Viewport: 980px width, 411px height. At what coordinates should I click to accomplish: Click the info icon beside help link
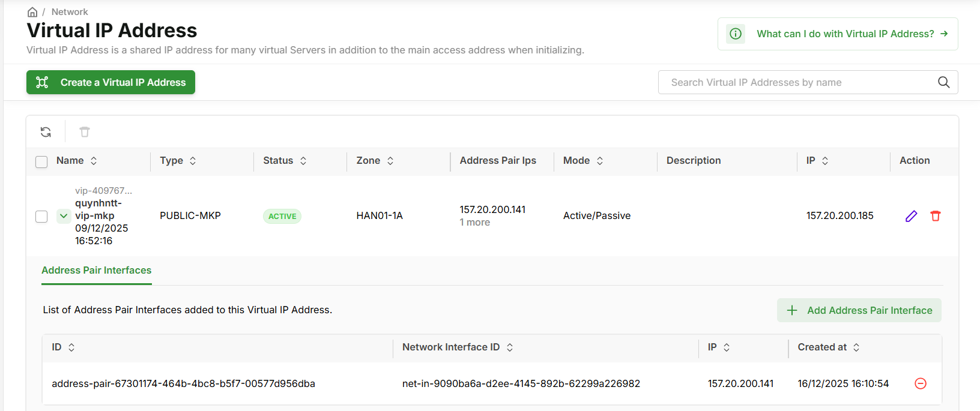click(x=736, y=34)
